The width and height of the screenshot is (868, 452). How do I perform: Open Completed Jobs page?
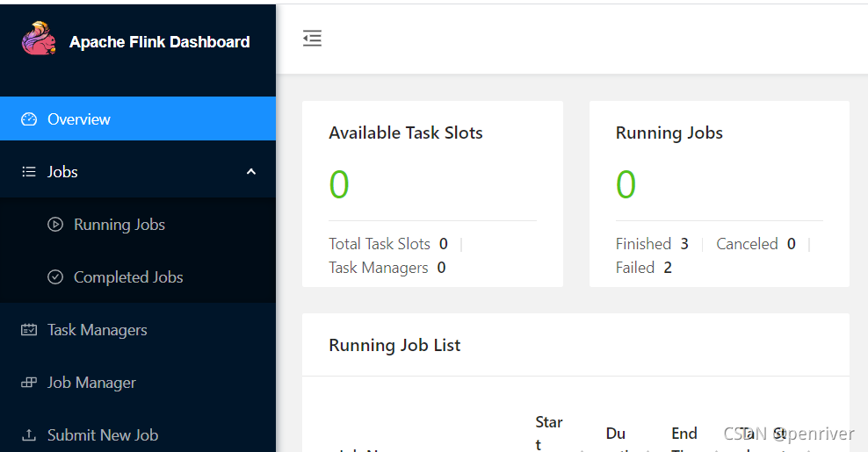(x=138, y=276)
